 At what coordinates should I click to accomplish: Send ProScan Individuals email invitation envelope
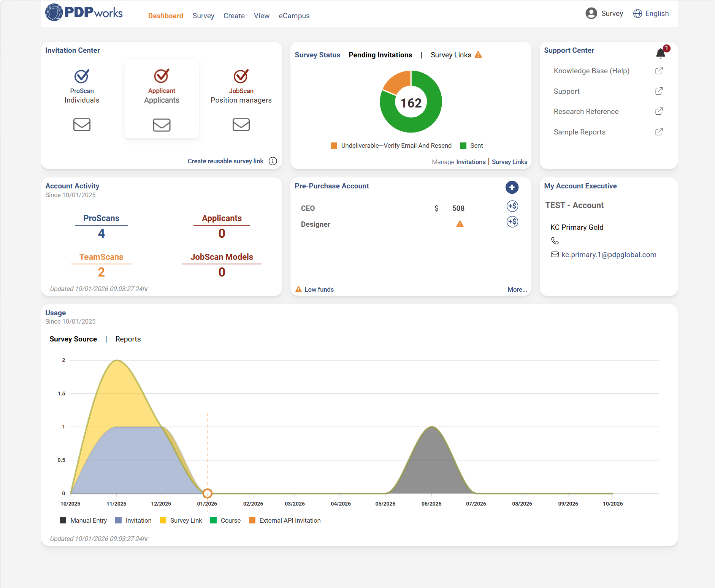pyautogui.click(x=82, y=125)
